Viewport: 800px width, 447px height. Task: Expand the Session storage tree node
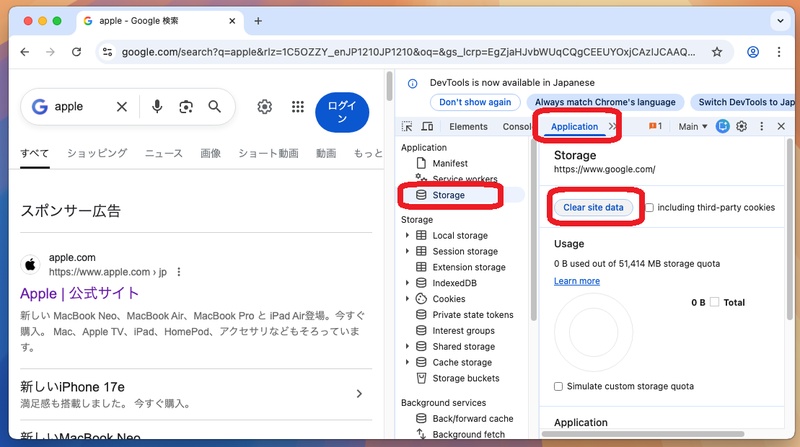coord(407,251)
